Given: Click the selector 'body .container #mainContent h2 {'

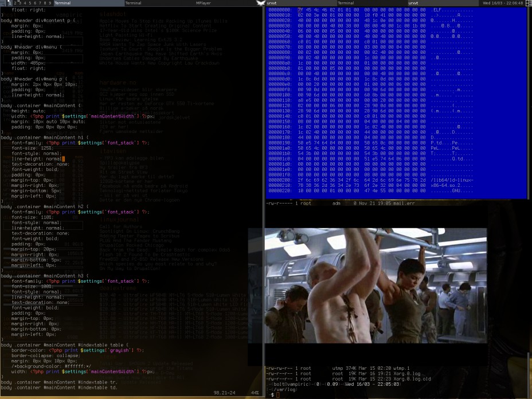Looking at the screenshot, I should click(45, 206).
